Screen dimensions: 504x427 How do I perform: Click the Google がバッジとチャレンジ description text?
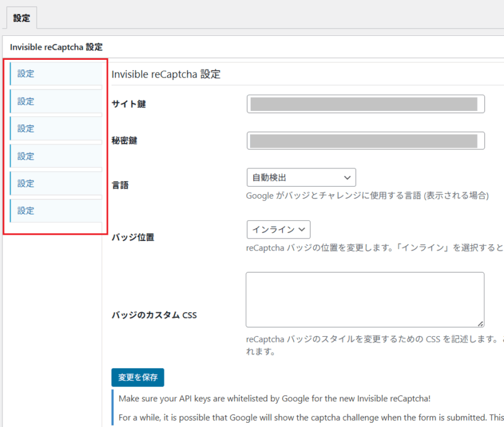tap(367, 196)
